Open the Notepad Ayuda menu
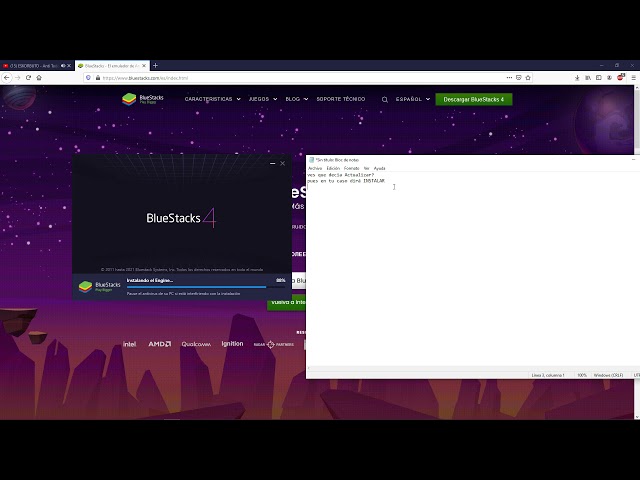Screen dimensions: 640x480 pos(380,168)
